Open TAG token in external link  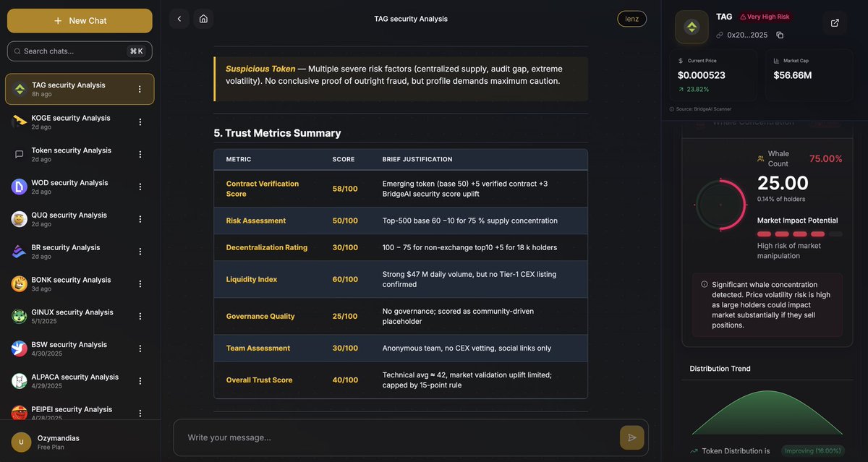tap(835, 23)
